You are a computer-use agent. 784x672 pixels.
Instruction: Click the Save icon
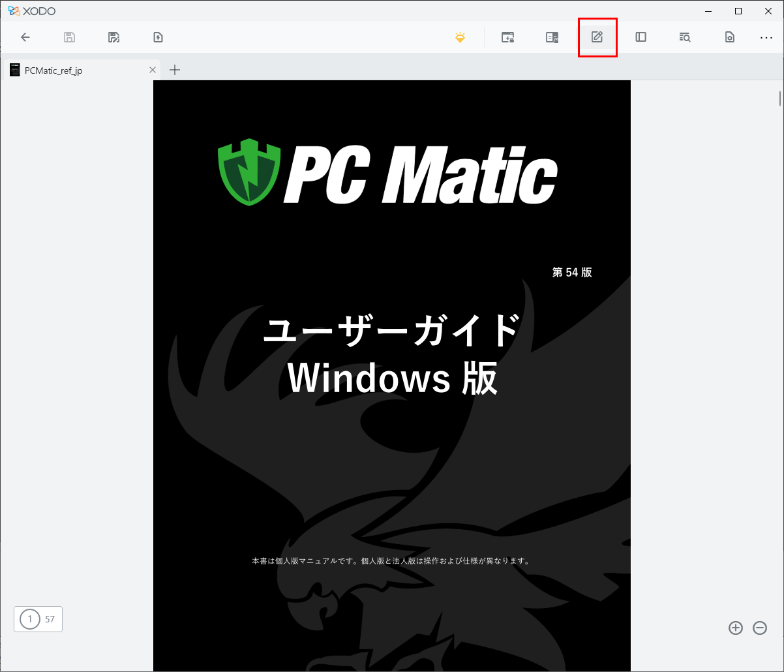(x=70, y=37)
